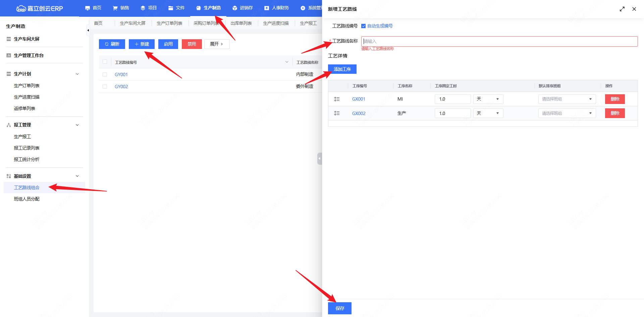Collapse the left sidebar arrow
Screen dimensions: 644x317
[x=88, y=30]
